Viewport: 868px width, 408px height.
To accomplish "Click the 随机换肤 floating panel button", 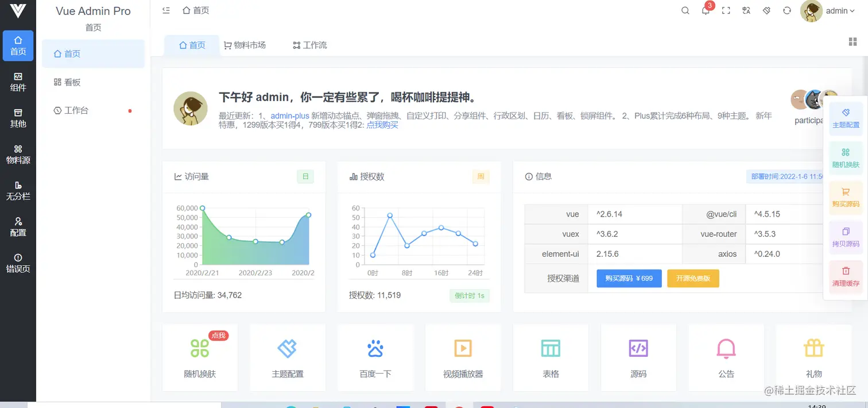I will 846,158.
